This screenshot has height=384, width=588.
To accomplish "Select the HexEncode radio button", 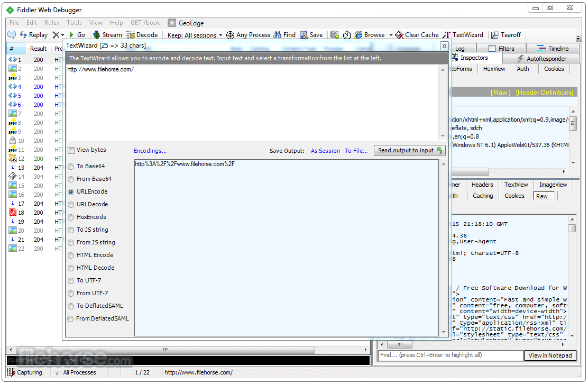I will pyautogui.click(x=71, y=217).
